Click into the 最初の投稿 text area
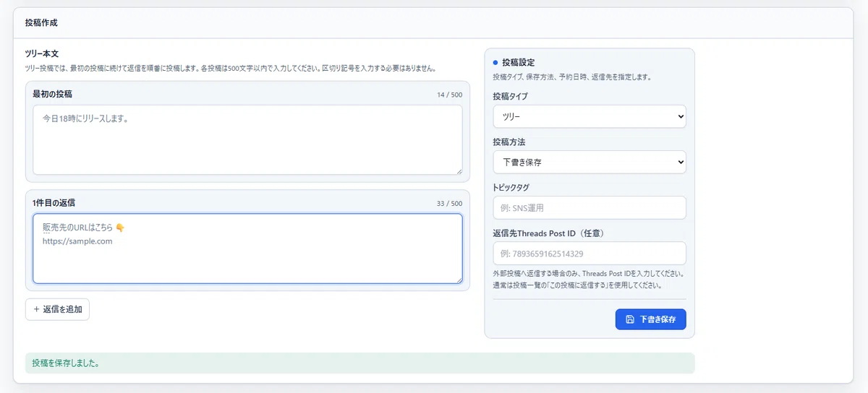 pos(247,139)
